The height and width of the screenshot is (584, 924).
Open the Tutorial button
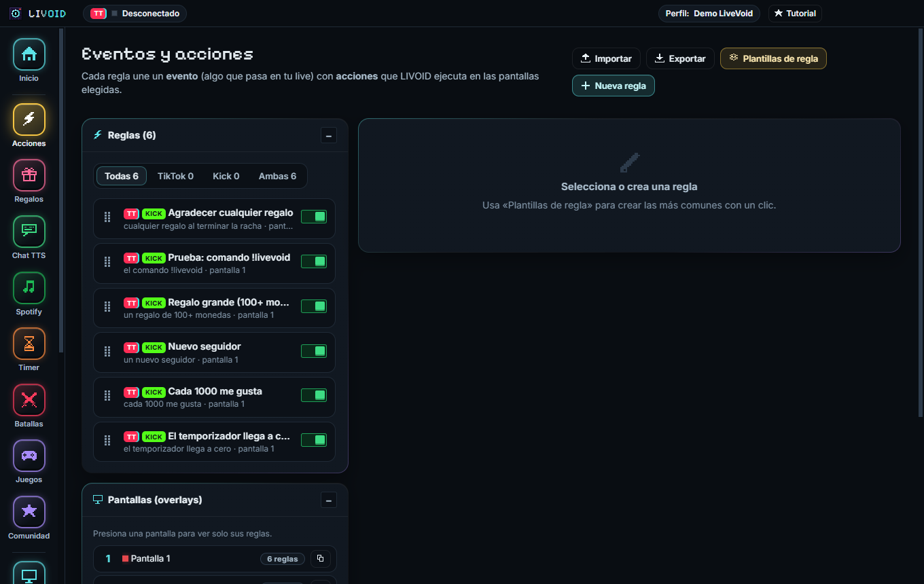click(795, 14)
